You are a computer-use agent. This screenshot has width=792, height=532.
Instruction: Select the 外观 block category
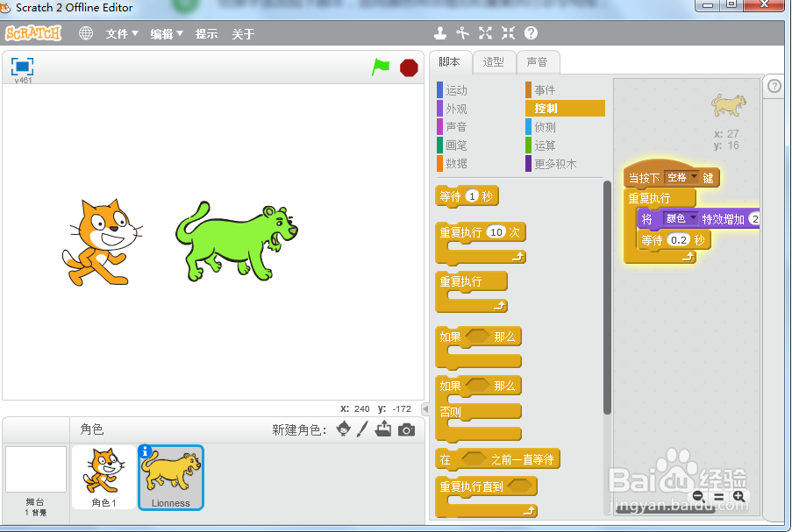click(x=456, y=109)
